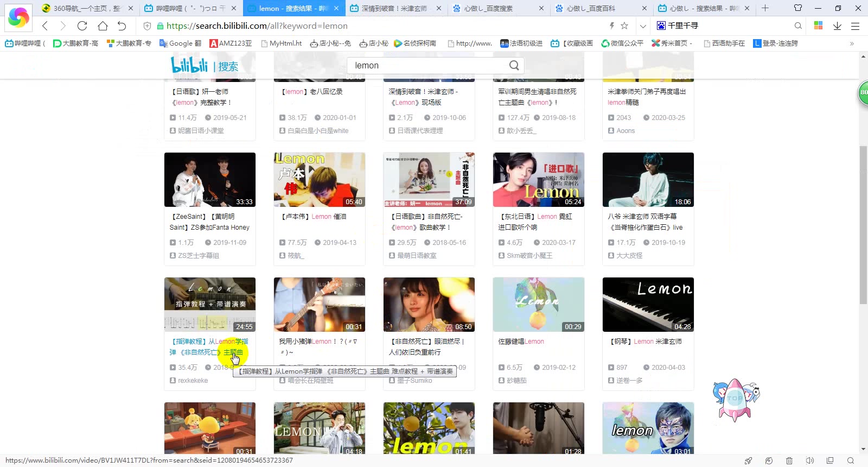Click the lightning speed-mode icon in the address bar
868x467 pixels.
pos(612,26)
